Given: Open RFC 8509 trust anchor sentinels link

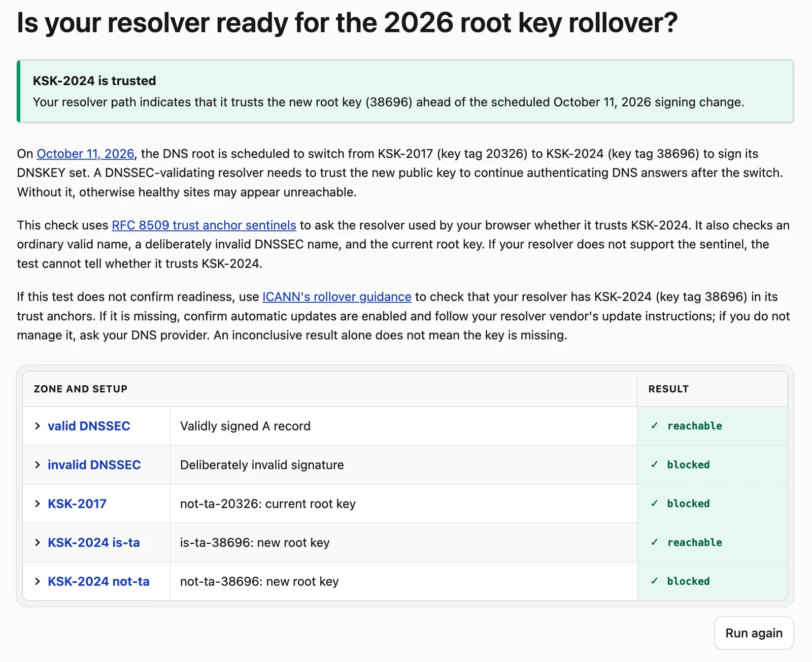Looking at the screenshot, I should click(204, 225).
